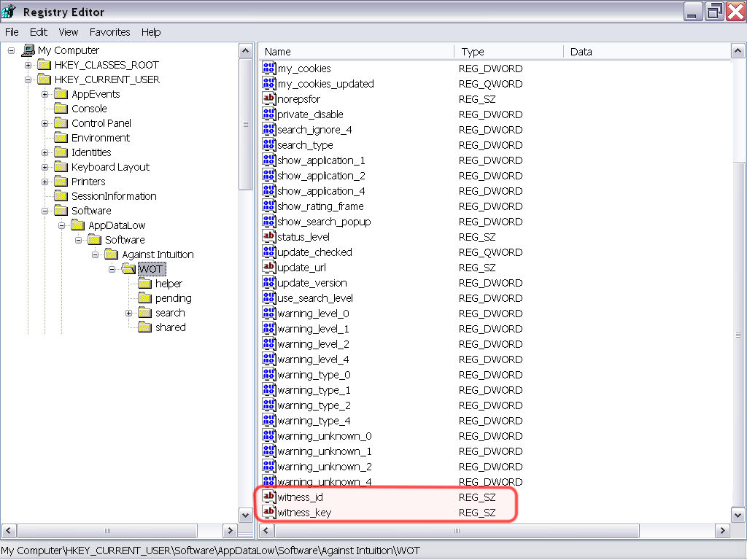Click the show_rating_frame value icon

coord(268,206)
